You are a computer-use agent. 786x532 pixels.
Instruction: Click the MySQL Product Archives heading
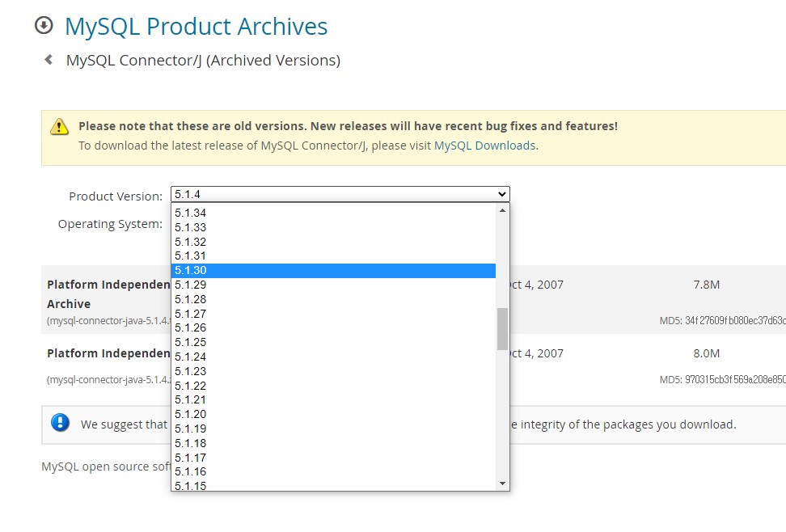pyautogui.click(x=196, y=26)
